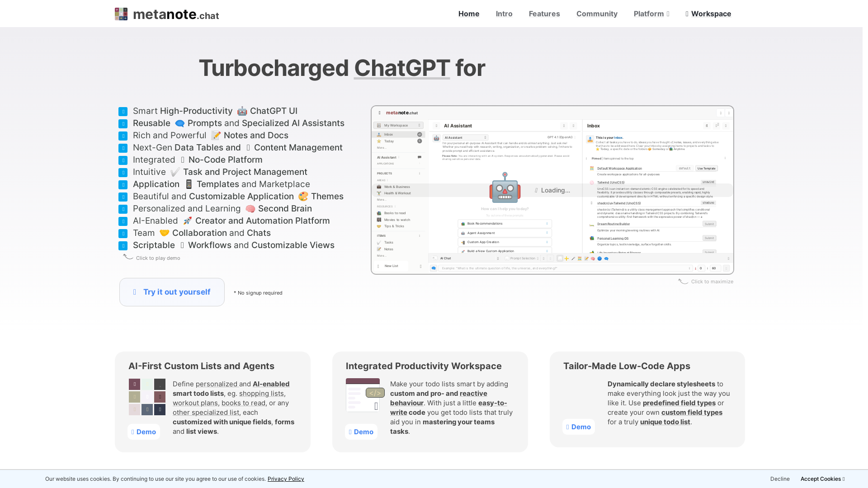Viewport: 868px width, 488px height.
Task: Click the colored grid icon in AI-First card
Action: 147,397
